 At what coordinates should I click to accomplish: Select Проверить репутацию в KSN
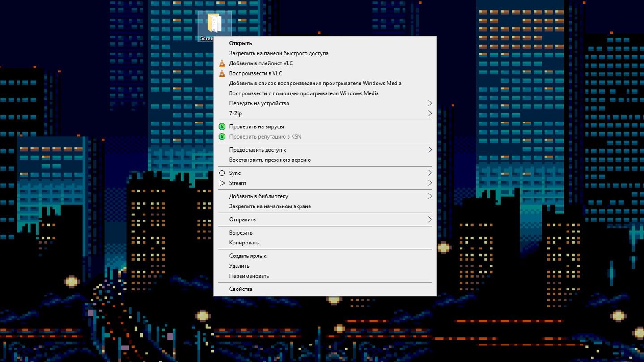[325, 137]
